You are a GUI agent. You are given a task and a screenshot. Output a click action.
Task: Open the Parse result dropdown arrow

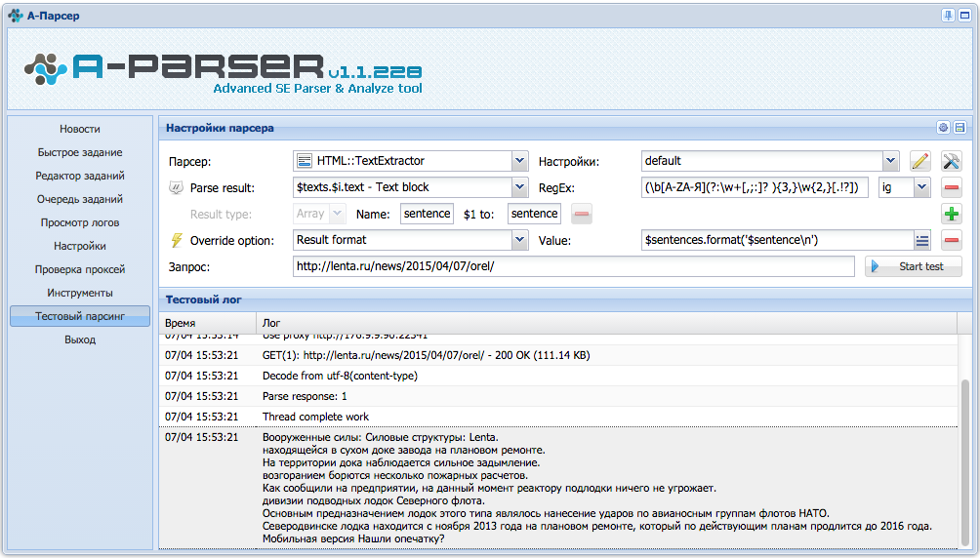[520, 187]
